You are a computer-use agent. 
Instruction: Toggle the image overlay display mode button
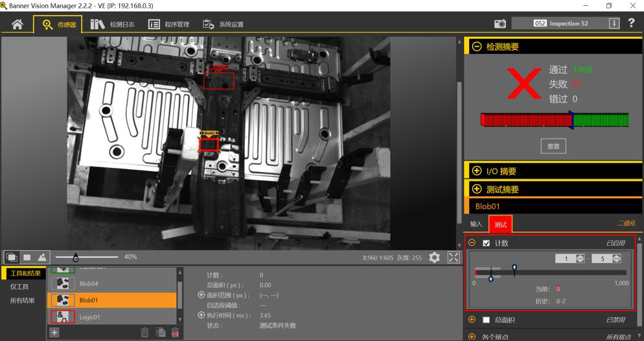tap(12, 257)
